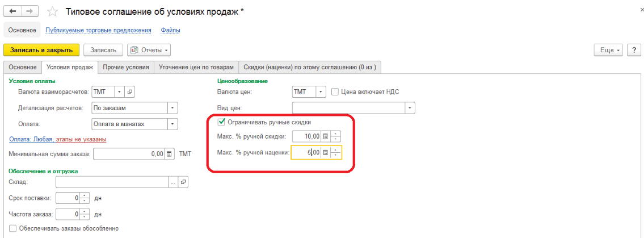Enable 'Цена включает НДС' checkbox

[335, 91]
